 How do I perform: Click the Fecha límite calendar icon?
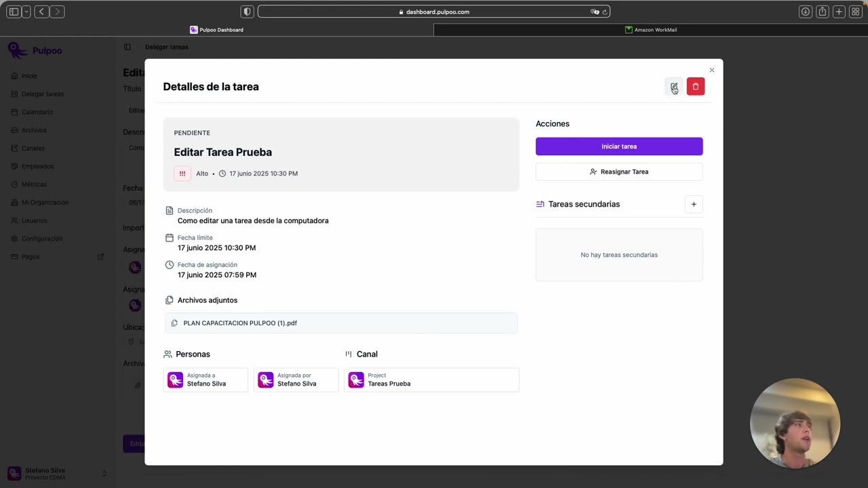(x=170, y=238)
